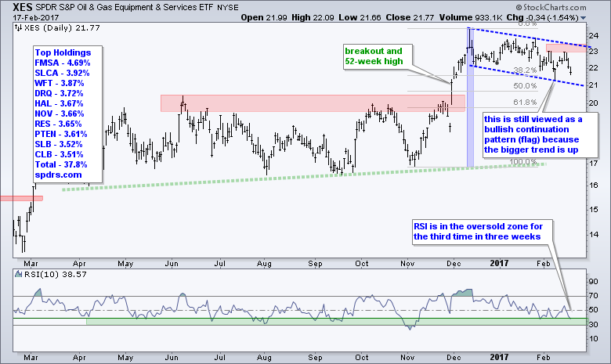Click the CLB - 3.51% holding

[x=59, y=153]
